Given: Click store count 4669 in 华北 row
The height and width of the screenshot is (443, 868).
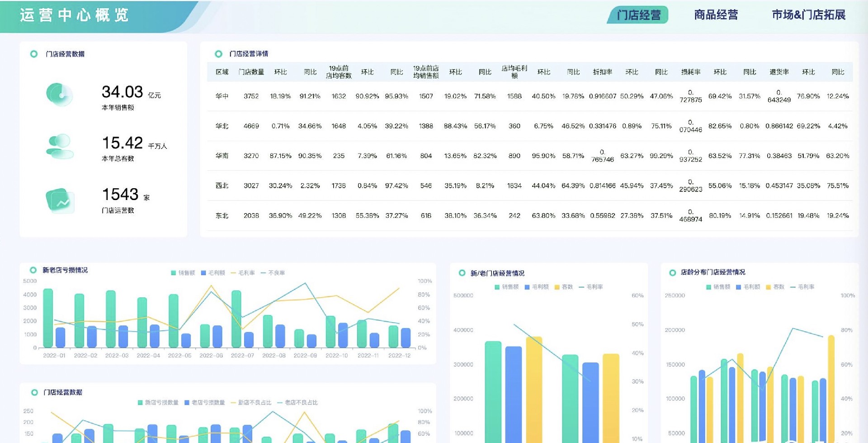Looking at the screenshot, I should (x=251, y=126).
